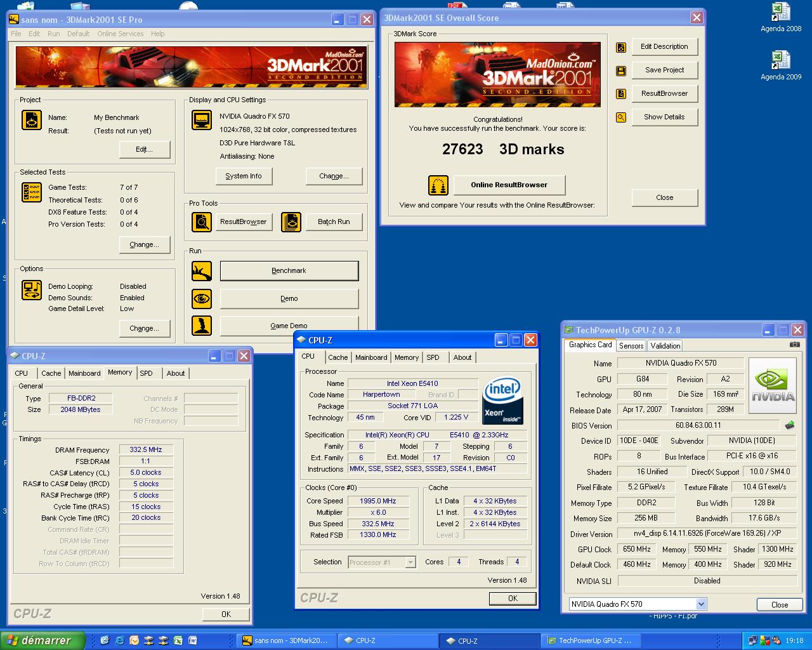Click the Intel Xeon inside logo in CPU-Z
The width and height of the screenshot is (812, 650).
502,401
